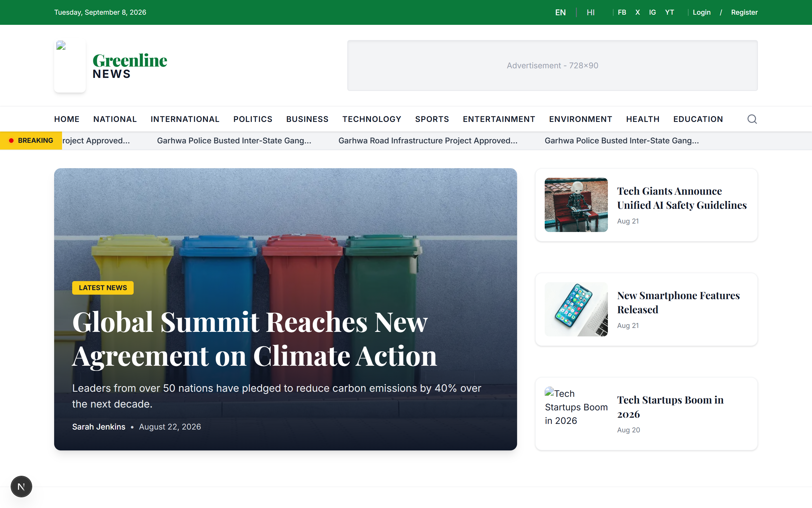
Task: Open the Next.js dev tools badge
Action: click(x=21, y=486)
